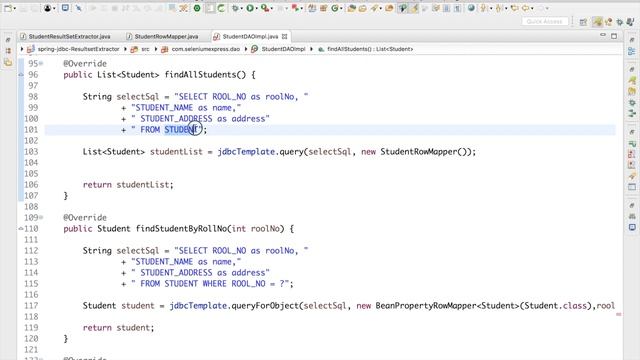
Task: Click the New file wizard icon
Action: click(x=7, y=8)
